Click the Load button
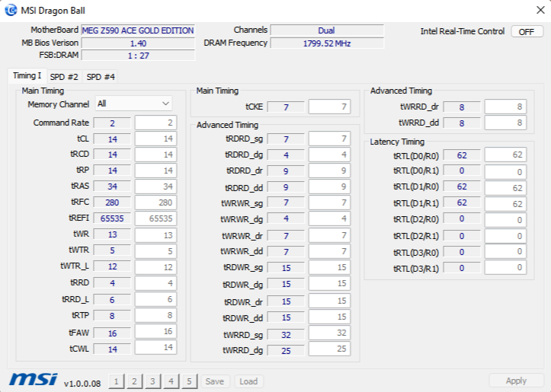Image resolution: width=551 pixels, height=392 pixels. (248, 381)
